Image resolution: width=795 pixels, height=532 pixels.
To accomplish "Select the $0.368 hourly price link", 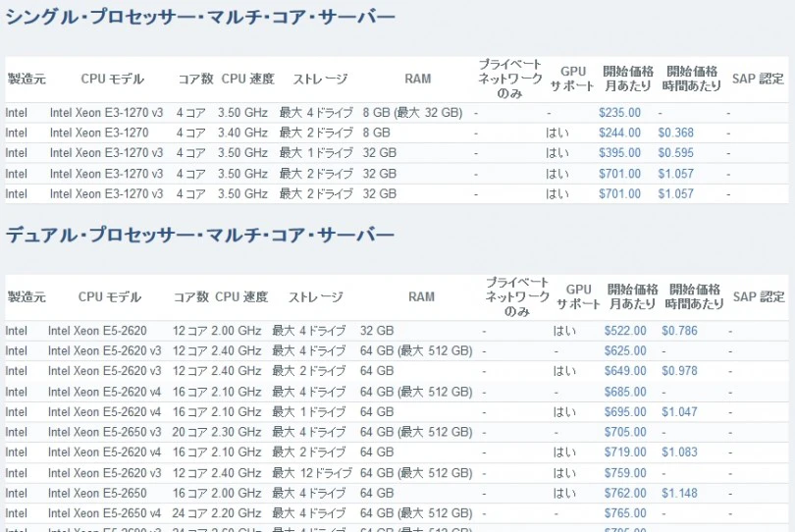I will click(676, 133).
